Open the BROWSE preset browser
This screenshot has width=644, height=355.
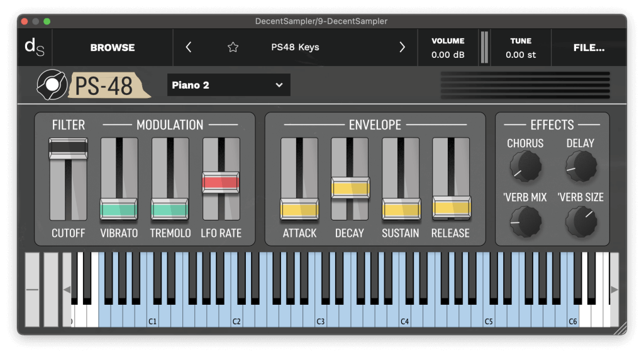[113, 48]
